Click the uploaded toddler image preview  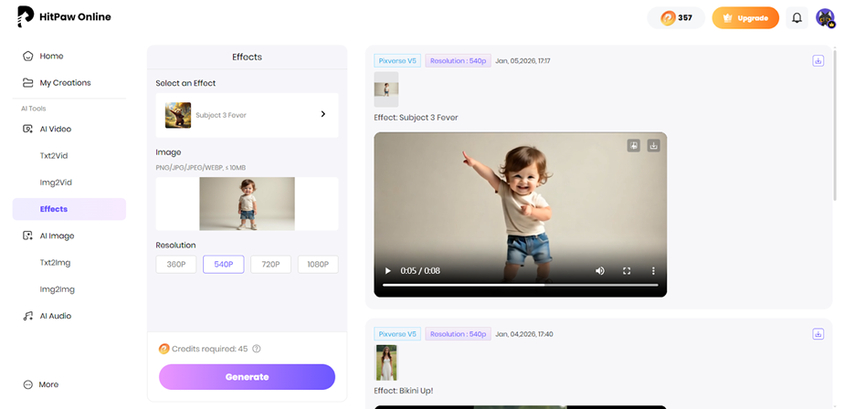pyautogui.click(x=247, y=204)
